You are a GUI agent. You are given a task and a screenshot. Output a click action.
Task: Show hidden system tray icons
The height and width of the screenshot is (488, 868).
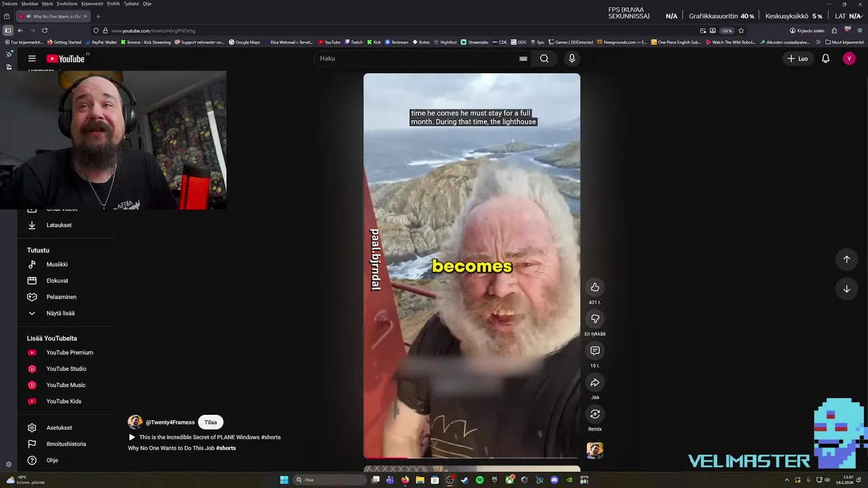787,480
